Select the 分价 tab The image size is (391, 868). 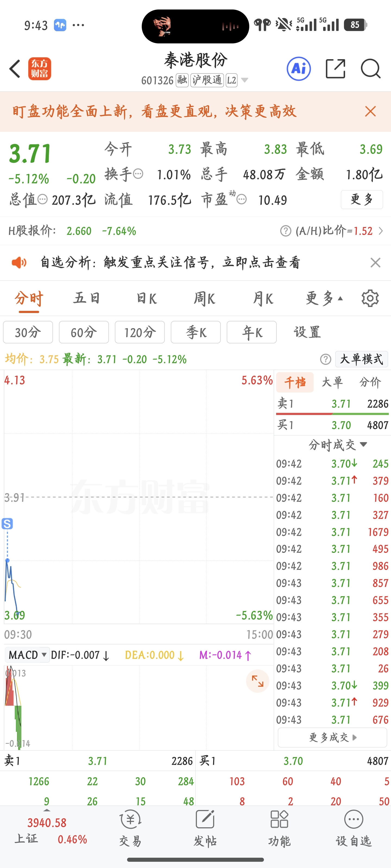pos(370,382)
